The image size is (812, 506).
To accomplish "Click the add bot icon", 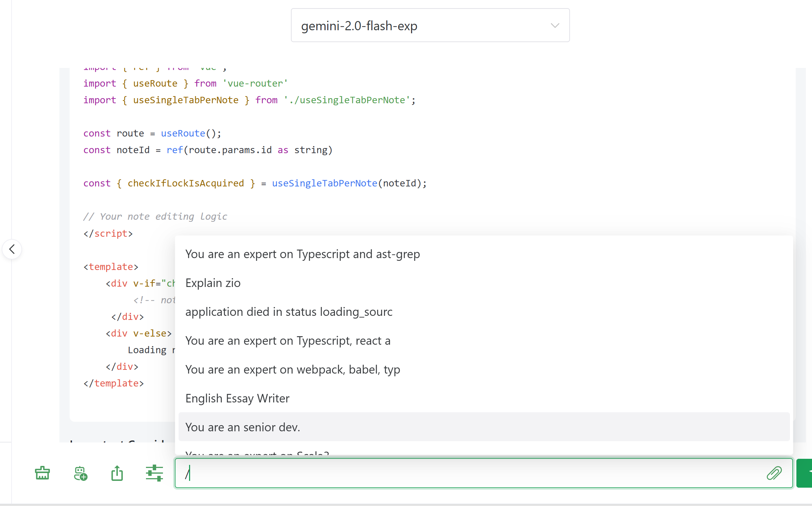I will coord(80,473).
